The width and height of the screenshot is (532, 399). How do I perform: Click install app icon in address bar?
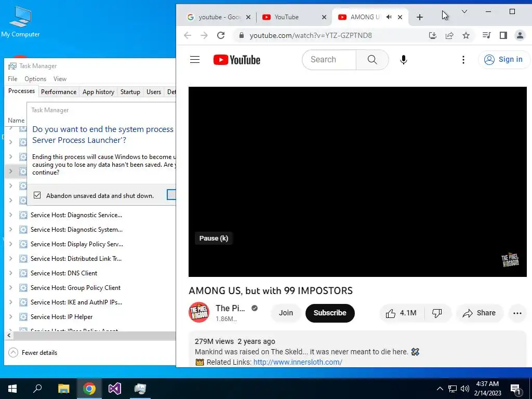(433, 35)
